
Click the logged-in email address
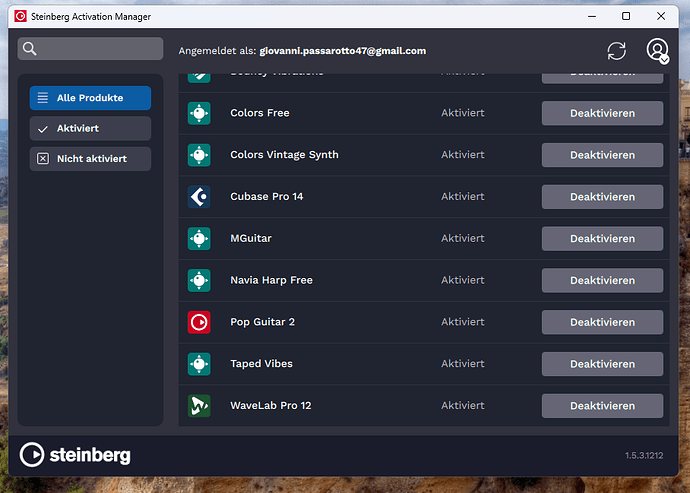click(343, 51)
